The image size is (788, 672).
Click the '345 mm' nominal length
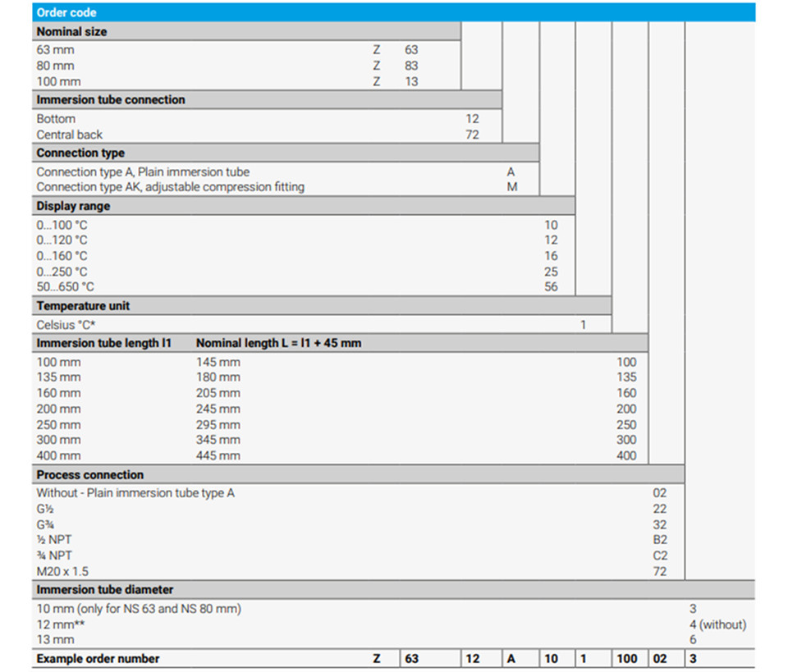218,440
